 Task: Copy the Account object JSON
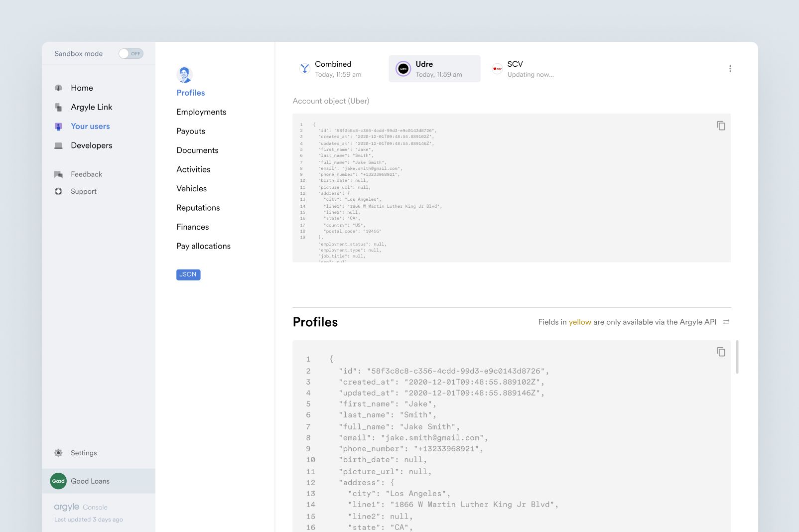click(721, 126)
